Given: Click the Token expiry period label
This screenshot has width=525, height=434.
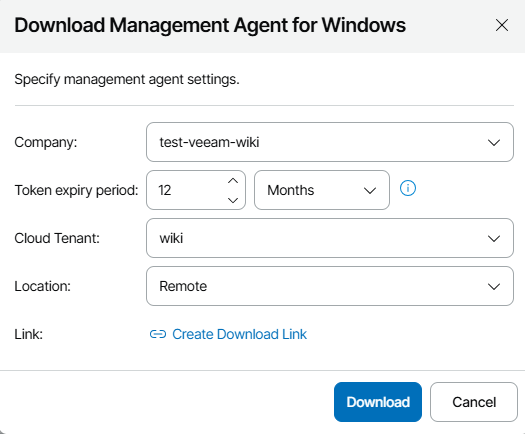Looking at the screenshot, I should click(76, 190).
